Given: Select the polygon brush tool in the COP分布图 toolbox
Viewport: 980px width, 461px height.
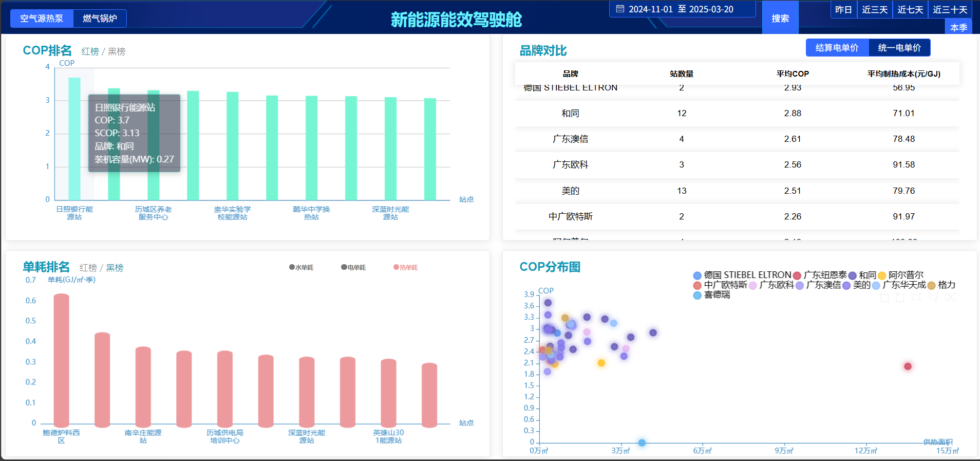Looking at the screenshot, I should (x=933, y=297).
